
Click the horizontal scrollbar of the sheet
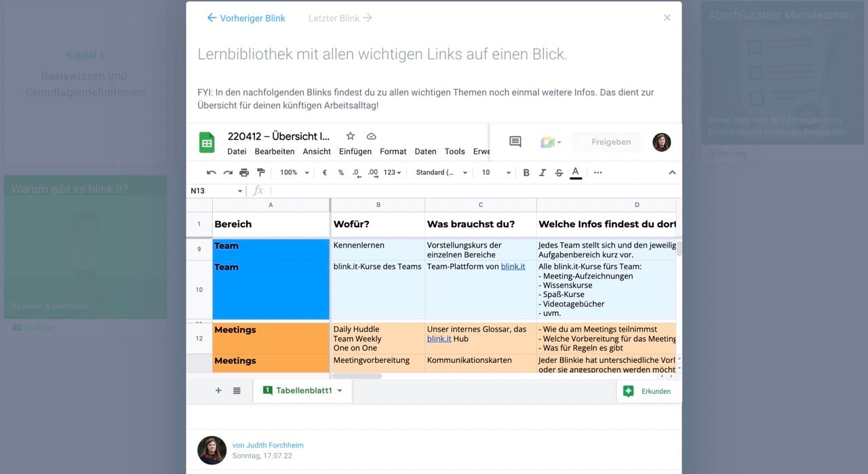click(357, 376)
